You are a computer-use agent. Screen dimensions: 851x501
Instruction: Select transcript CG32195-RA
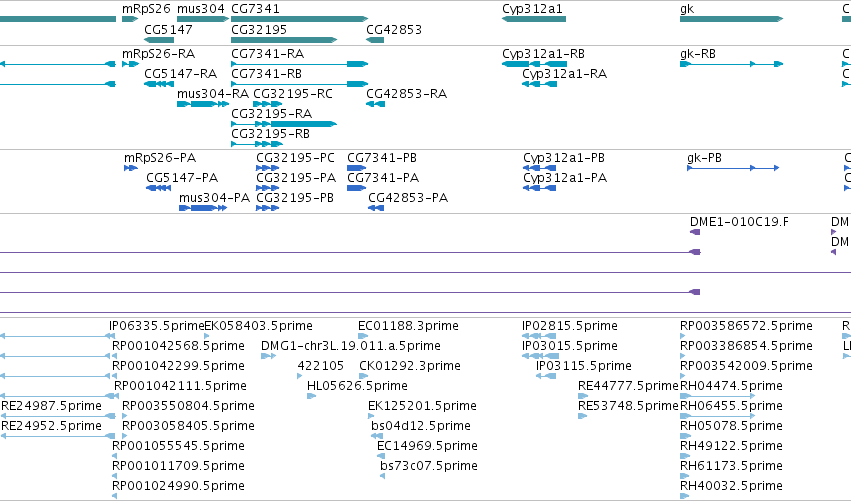tap(284, 124)
